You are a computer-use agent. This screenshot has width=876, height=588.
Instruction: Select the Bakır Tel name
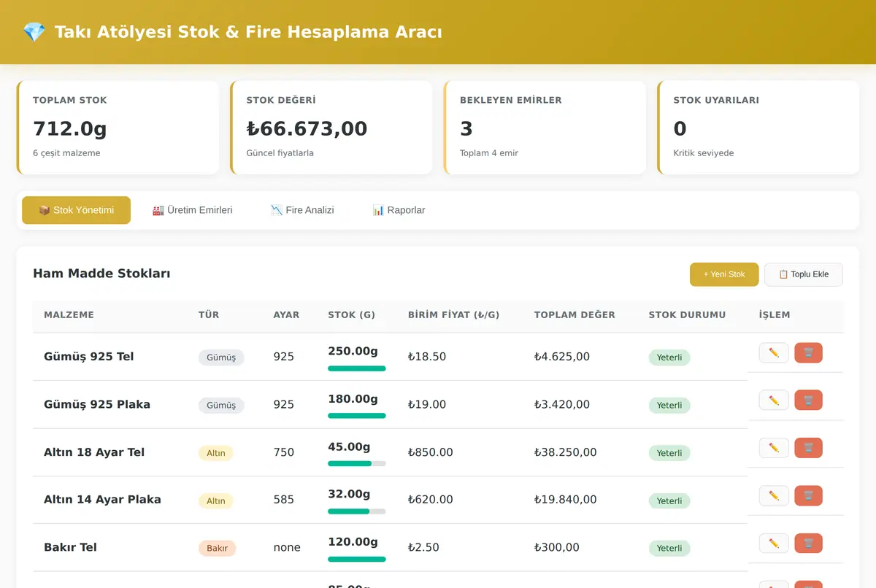point(70,547)
